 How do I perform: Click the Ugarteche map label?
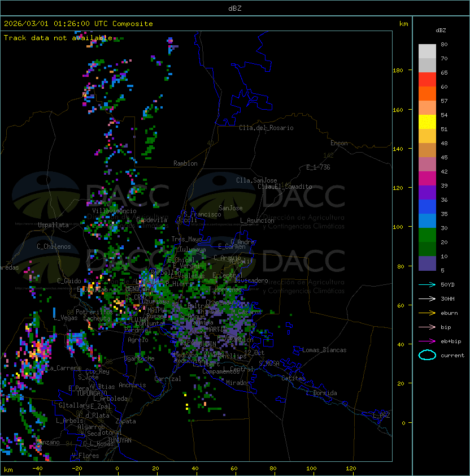[140, 358]
